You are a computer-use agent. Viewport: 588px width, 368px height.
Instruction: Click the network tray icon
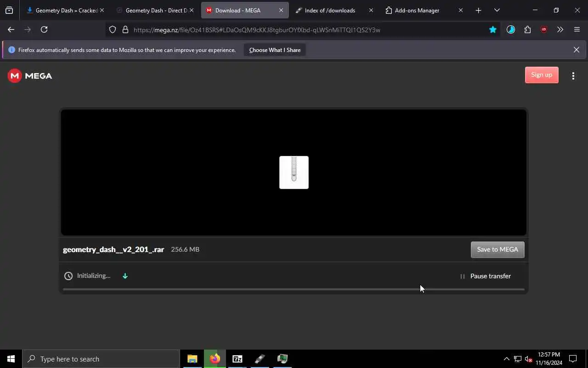pos(518,359)
